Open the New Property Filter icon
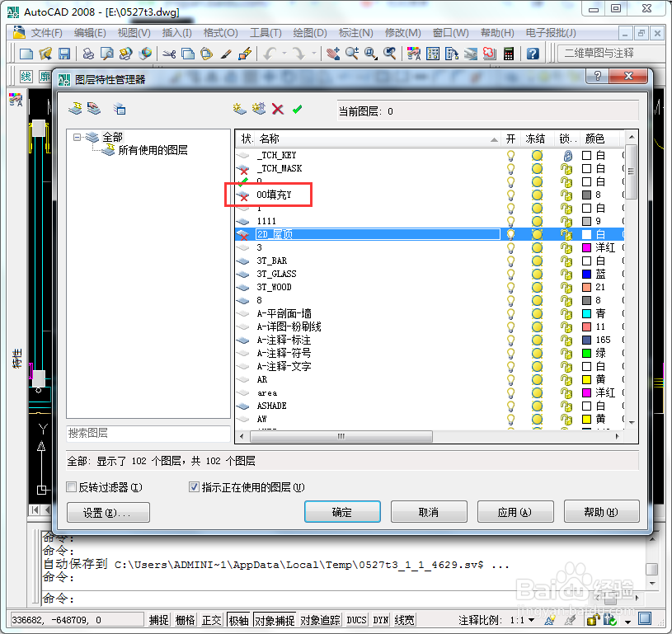Viewport: 672px width, 634px height. pyautogui.click(x=75, y=108)
